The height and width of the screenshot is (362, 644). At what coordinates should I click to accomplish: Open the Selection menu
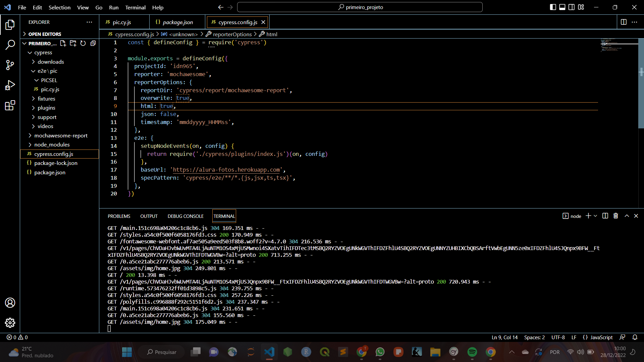pos(59,7)
